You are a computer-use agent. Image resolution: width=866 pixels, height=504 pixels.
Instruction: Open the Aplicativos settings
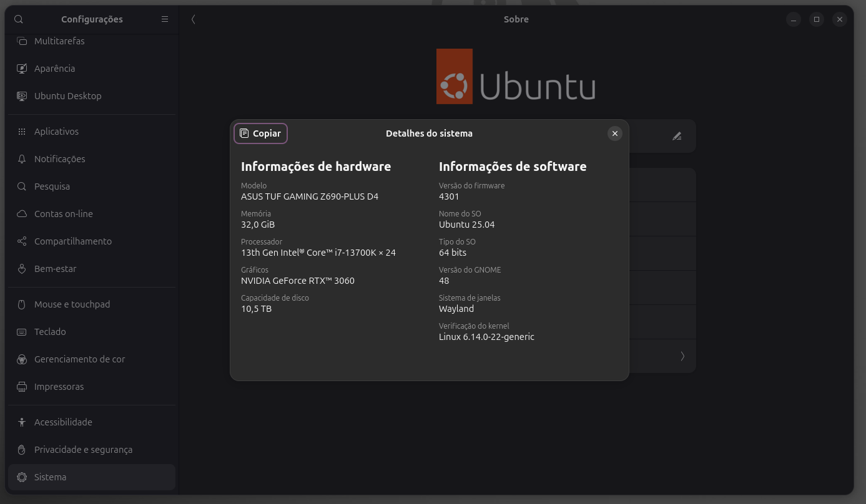(x=92, y=132)
